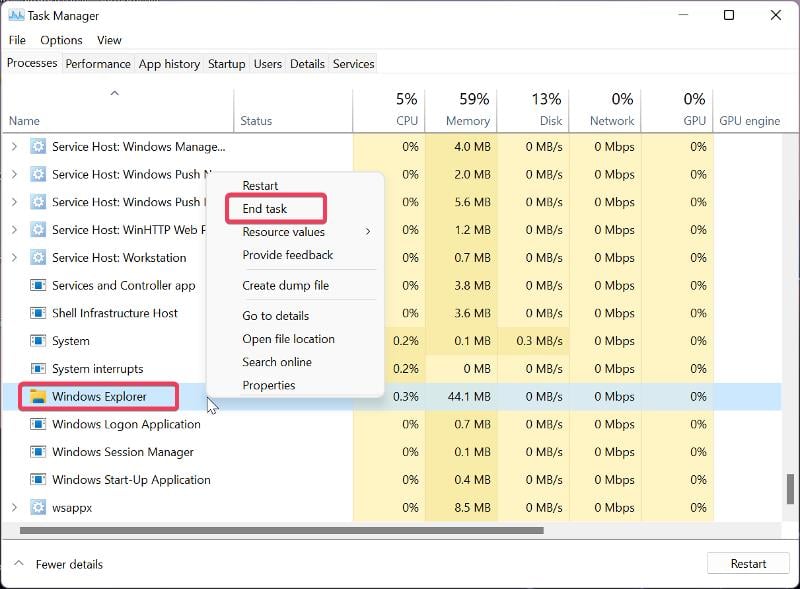Open the Options menu
800x589 pixels.
61,40
